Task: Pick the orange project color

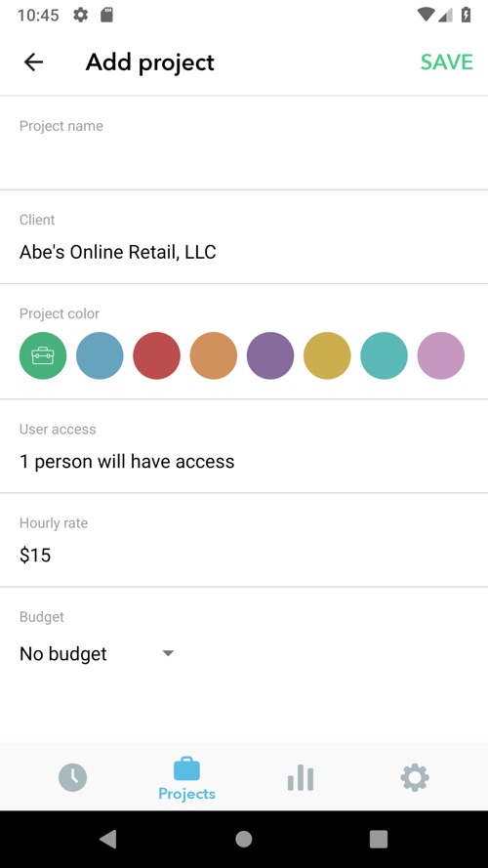Action: 214,355
